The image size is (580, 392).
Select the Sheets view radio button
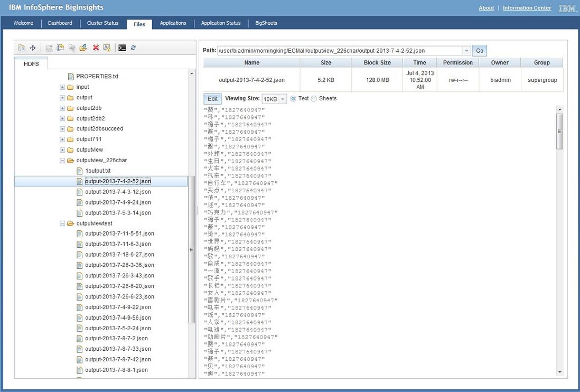314,99
